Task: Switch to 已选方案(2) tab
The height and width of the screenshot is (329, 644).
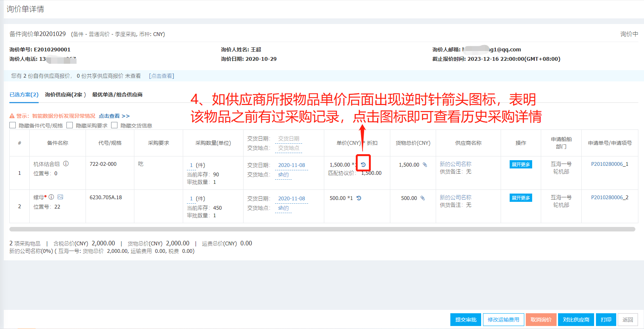Action: 24,95
